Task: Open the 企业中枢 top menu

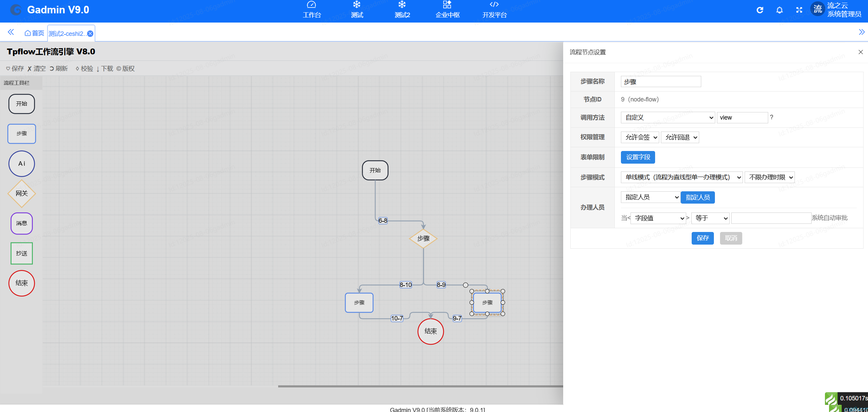Action: click(447, 10)
